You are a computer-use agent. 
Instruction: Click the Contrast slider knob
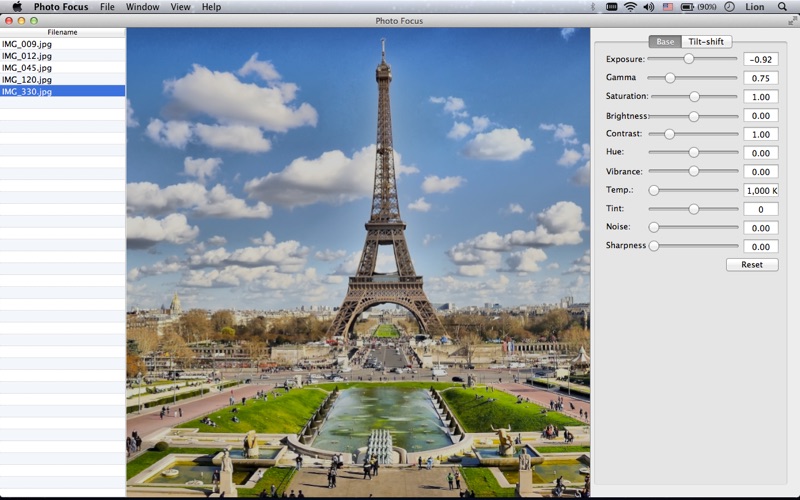coord(669,134)
